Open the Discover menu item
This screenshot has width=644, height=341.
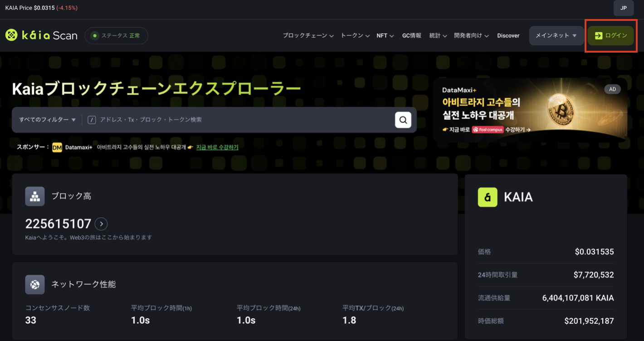point(508,35)
